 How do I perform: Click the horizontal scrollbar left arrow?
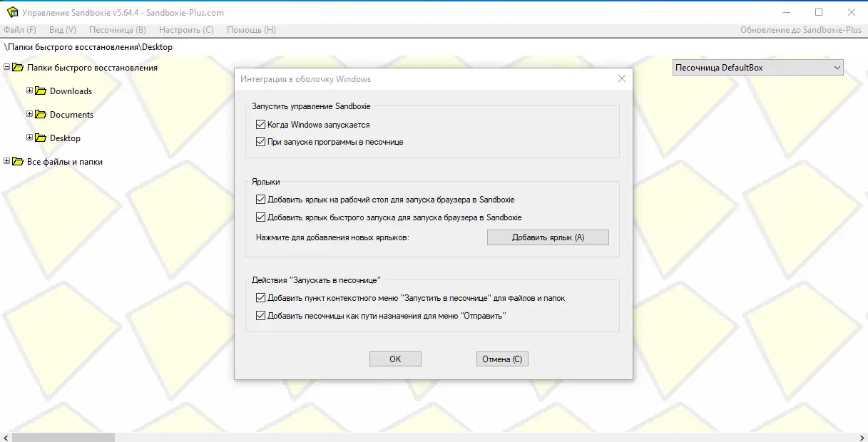click(x=5, y=437)
